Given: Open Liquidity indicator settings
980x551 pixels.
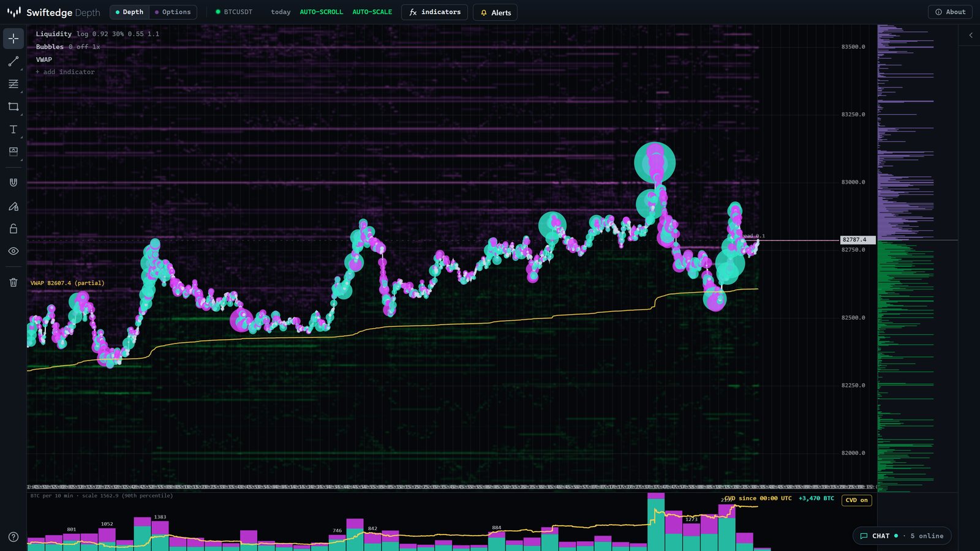Looking at the screenshot, I should tap(97, 34).
